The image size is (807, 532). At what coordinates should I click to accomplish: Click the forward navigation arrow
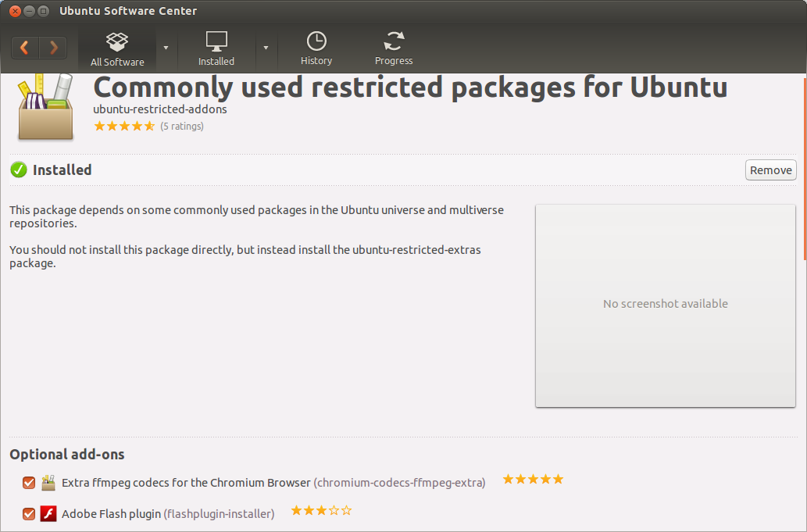tap(53, 48)
